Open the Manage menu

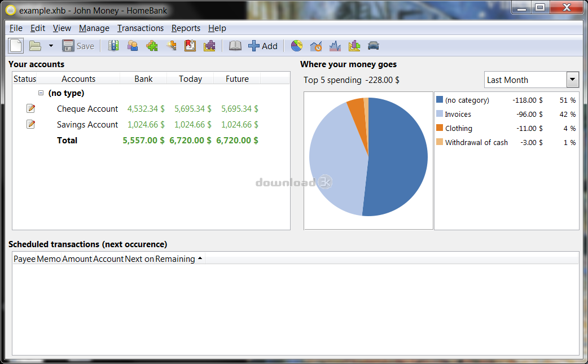[94, 28]
